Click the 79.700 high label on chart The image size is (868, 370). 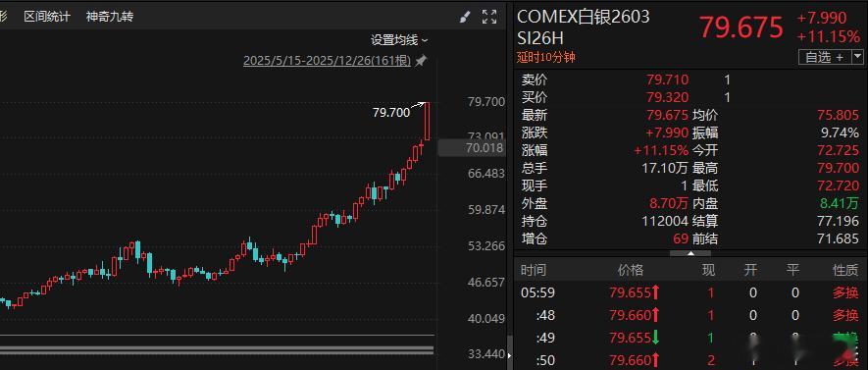coord(391,113)
